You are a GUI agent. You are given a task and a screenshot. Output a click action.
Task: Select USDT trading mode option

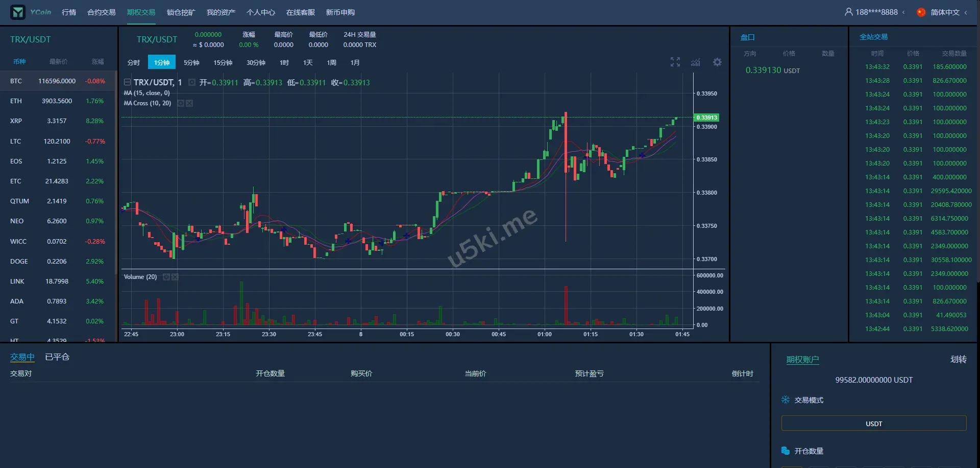pos(873,424)
